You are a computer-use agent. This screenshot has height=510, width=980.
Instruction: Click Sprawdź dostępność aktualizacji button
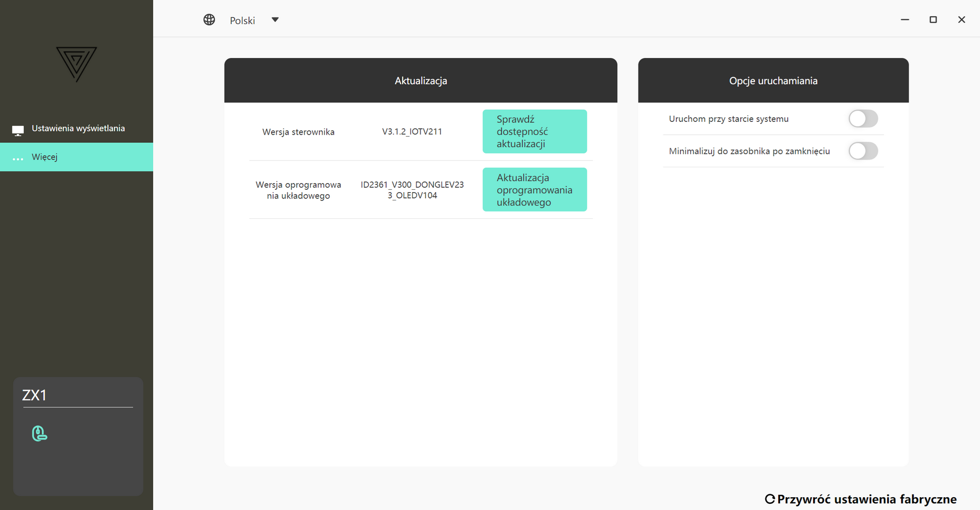pos(534,132)
